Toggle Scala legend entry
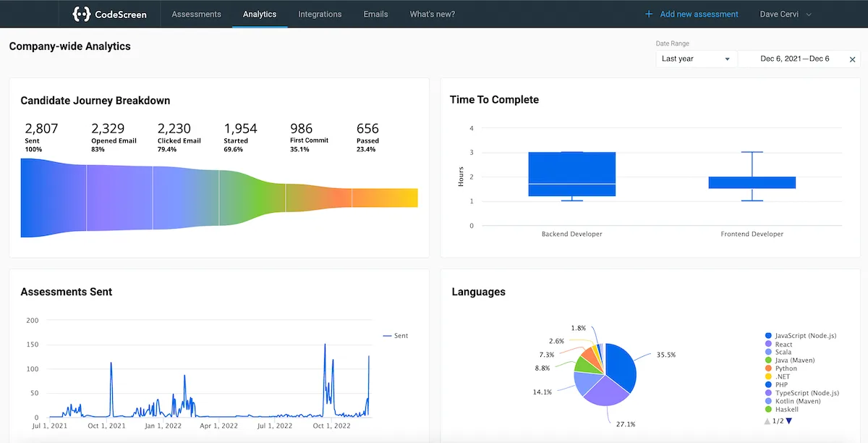This screenshot has height=443, width=868. click(778, 353)
